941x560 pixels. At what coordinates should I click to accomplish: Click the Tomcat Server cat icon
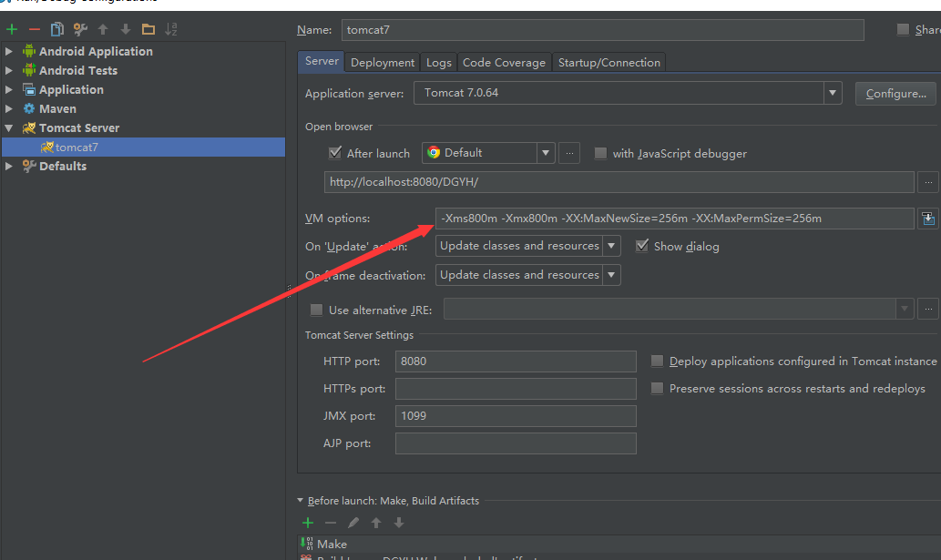pyautogui.click(x=29, y=127)
